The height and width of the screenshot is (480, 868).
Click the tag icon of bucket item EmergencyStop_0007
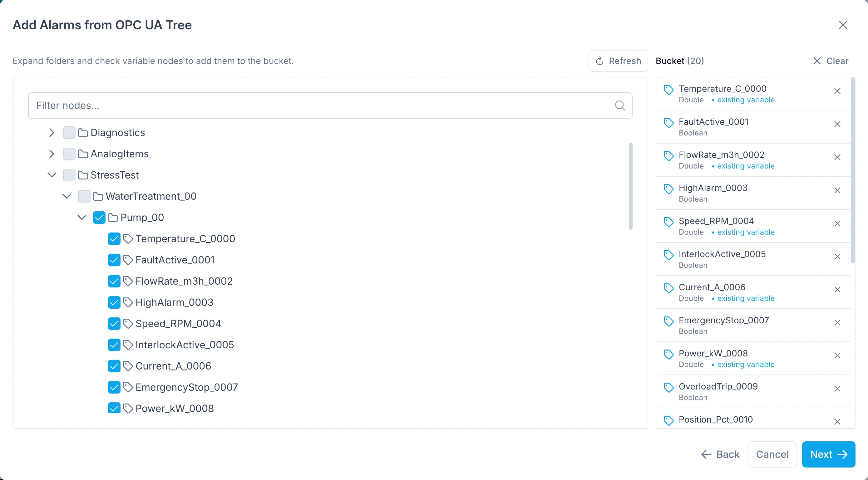coord(668,321)
